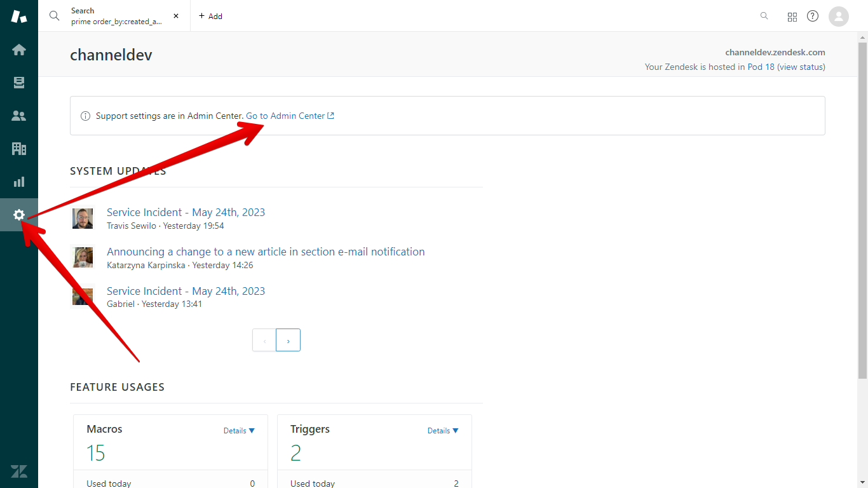The image size is (868, 488).
Task: Select the Search prime order_by tab
Action: coord(114,16)
